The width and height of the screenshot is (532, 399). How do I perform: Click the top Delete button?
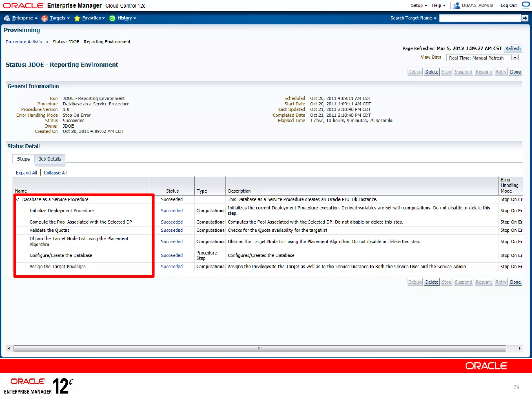coord(431,72)
